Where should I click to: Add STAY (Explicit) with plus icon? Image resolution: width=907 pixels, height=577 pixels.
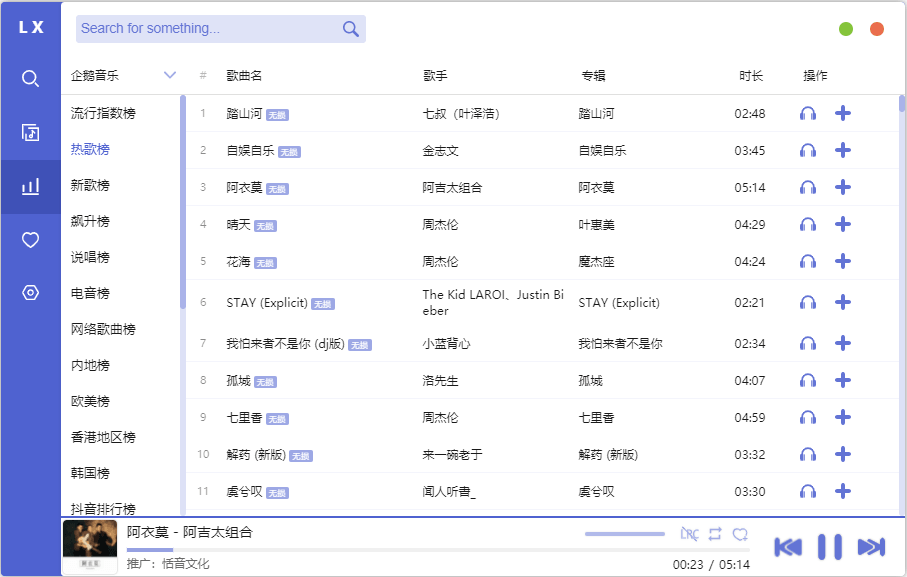(843, 302)
